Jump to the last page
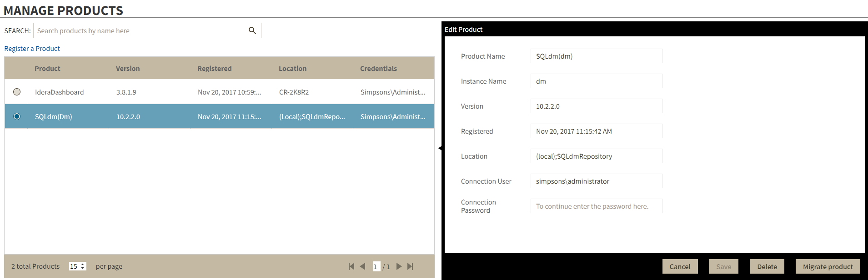This screenshot has width=868, height=280. click(x=410, y=266)
